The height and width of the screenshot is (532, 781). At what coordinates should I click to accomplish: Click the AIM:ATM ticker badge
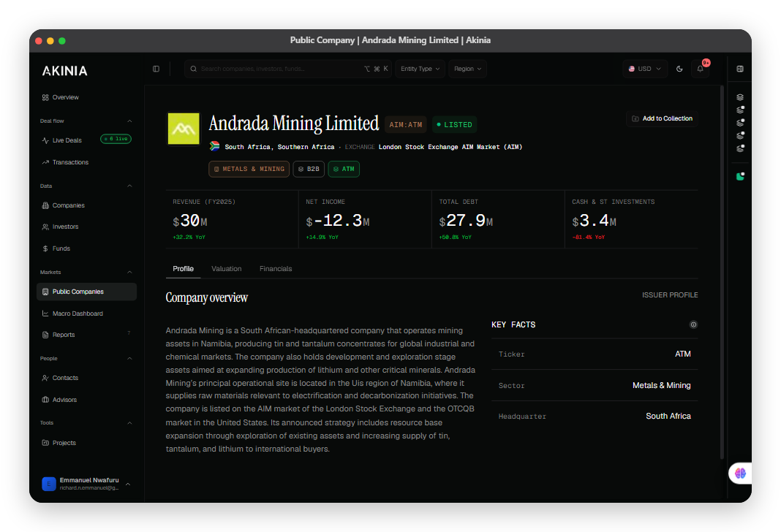[x=405, y=125]
